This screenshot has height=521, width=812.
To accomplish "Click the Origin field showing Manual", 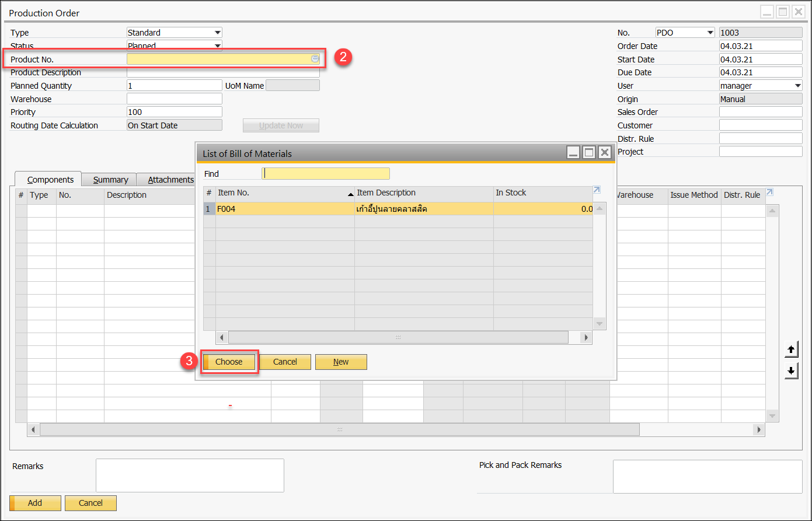I will [x=761, y=99].
